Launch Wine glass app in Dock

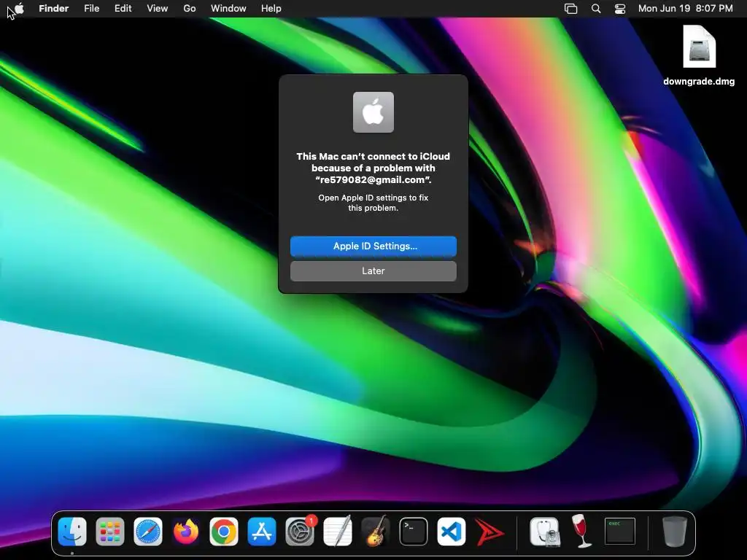[581, 532]
